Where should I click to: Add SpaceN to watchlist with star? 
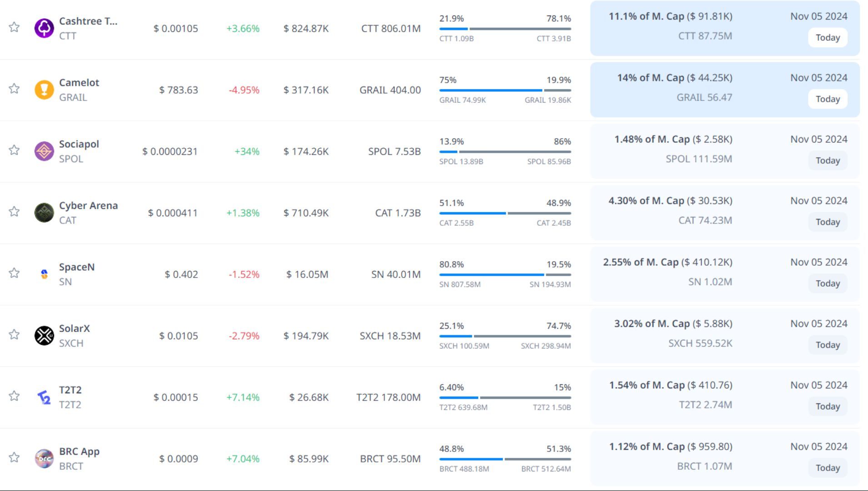[x=14, y=273]
